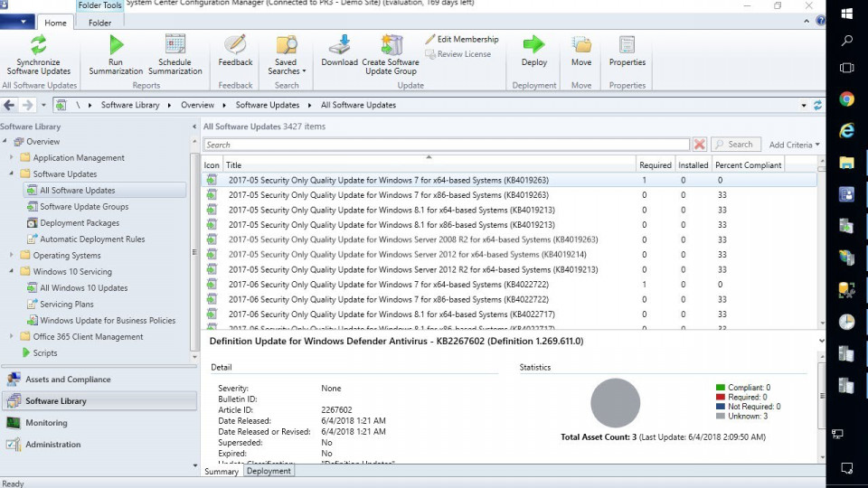868x488 pixels.
Task: Run Summarization from the ribbon
Action: point(116,55)
